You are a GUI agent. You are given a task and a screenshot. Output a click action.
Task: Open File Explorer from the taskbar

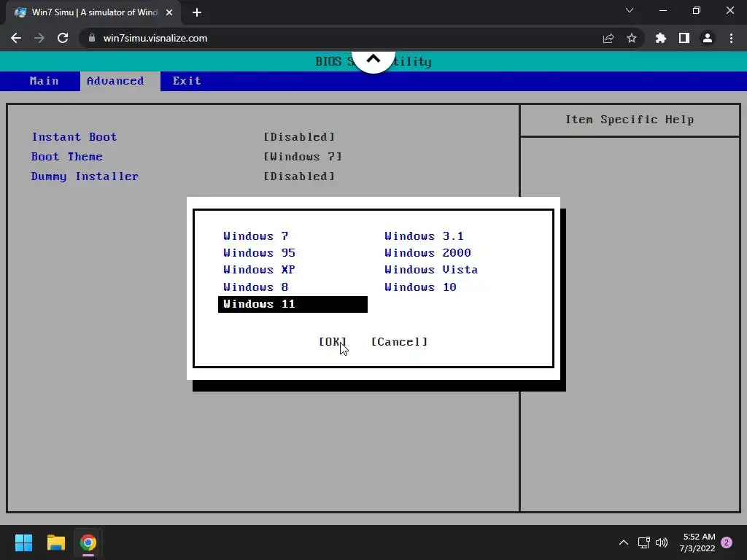click(x=55, y=542)
